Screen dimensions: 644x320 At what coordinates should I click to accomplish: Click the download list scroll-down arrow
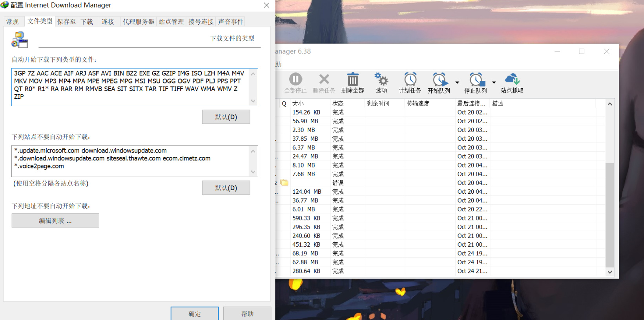610,272
